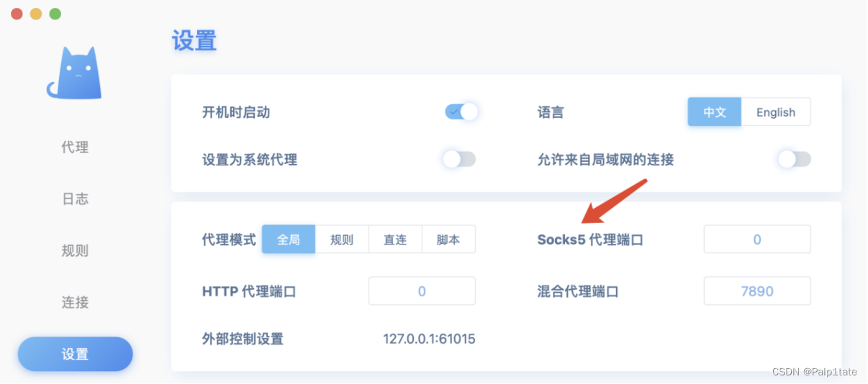This screenshot has height=384, width=868.
Task: Select 规则 proxy mode
Action: [342, 239]
